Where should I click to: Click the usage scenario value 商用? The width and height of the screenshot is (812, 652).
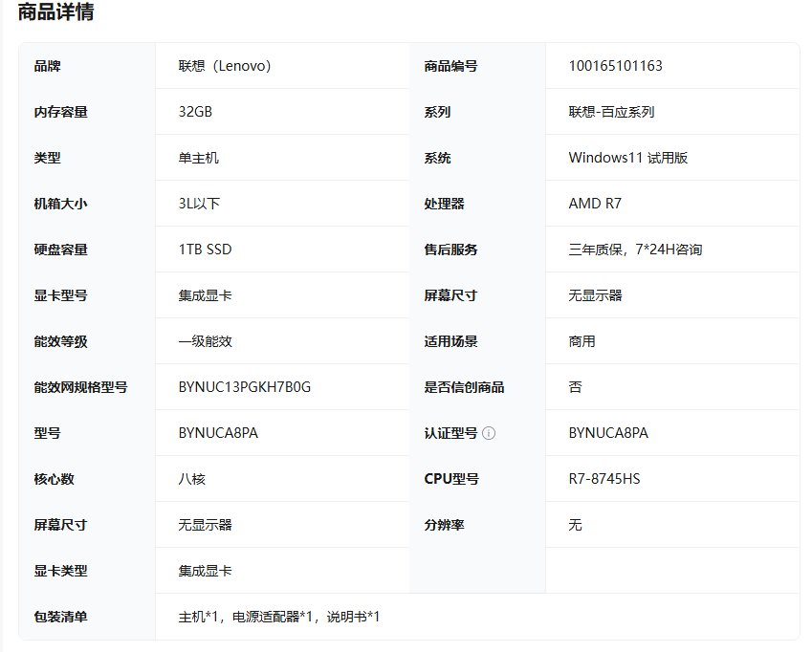coord(582,341)
